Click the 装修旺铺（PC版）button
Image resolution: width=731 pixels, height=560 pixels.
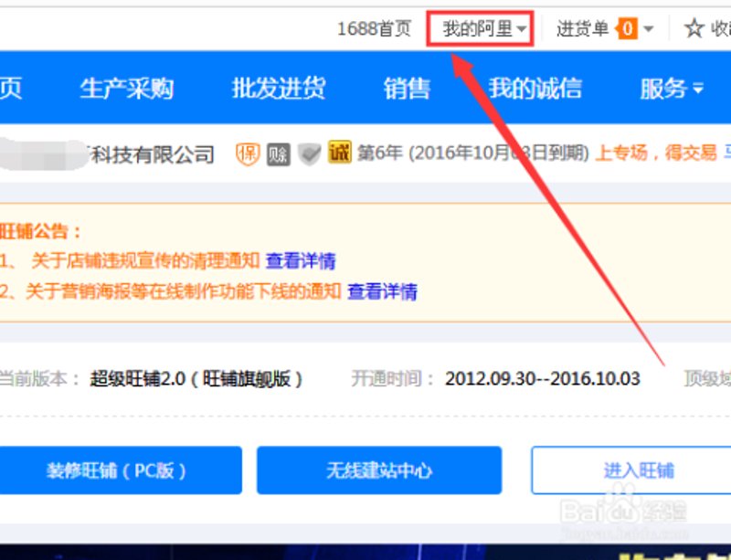point(121,470)
